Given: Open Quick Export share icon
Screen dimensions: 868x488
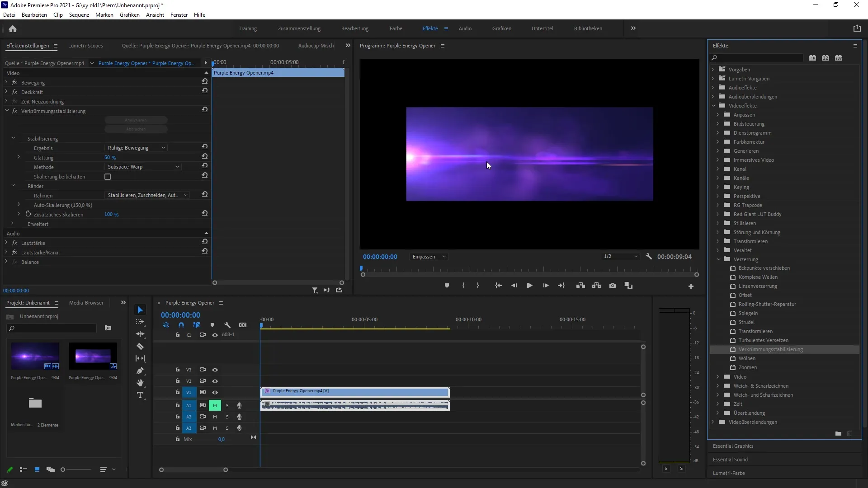Looking at the screenshot, I should 857,28.
